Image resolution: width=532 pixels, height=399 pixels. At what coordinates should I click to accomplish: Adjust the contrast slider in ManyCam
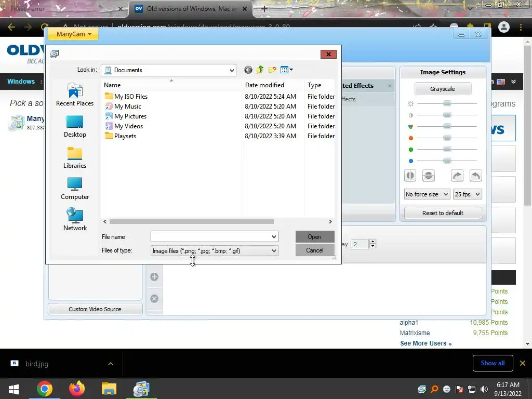[447, 115]
